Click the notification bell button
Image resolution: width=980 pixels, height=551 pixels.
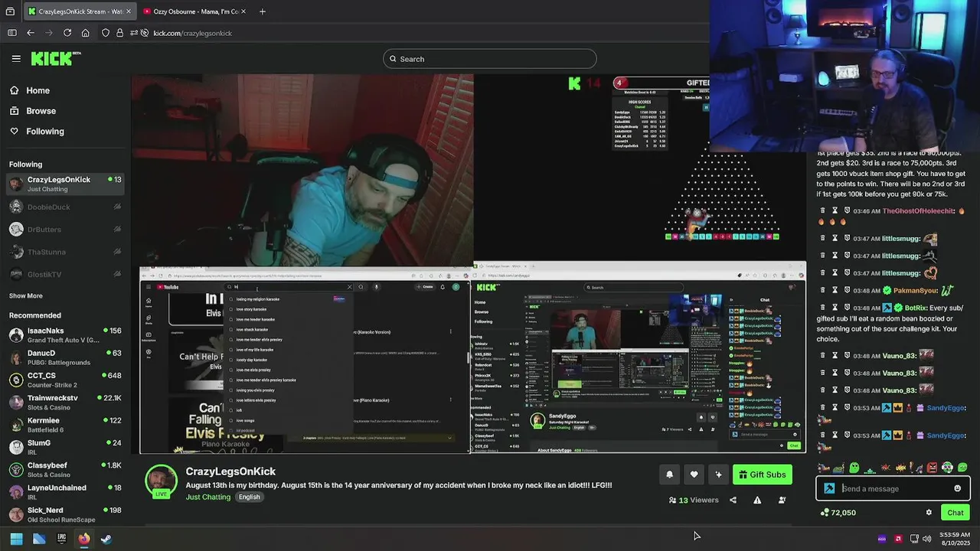(x=669, y=474)
